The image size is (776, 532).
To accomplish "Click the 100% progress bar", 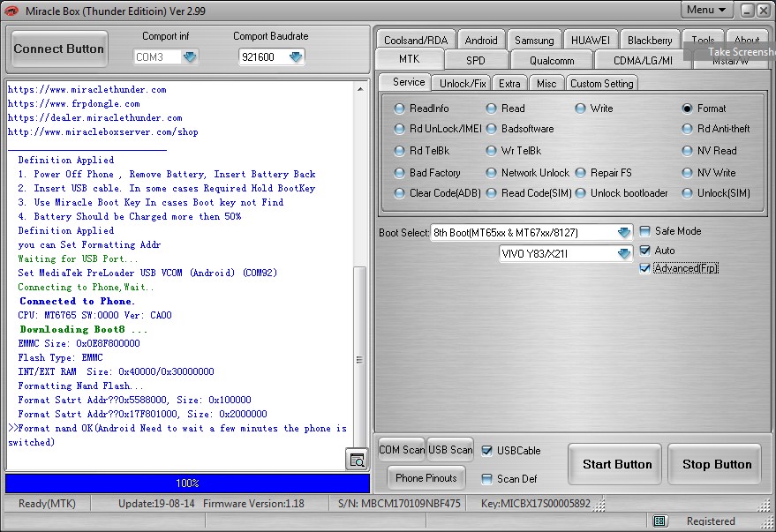I will (x=187, y=483).
